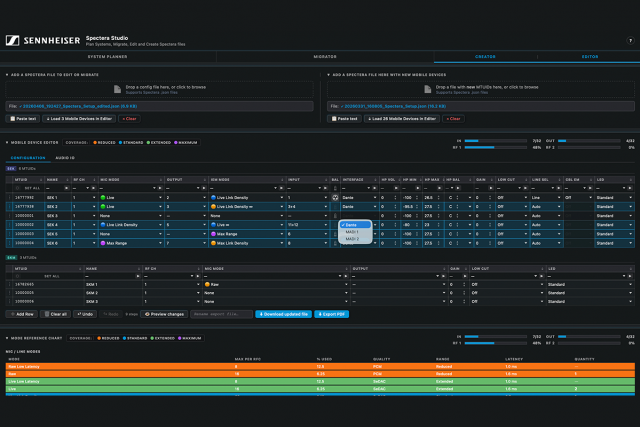640x427 pixels.
Task: Click Load 3 Mobile Devices in Editor
Action: click(x=79, y=119)
